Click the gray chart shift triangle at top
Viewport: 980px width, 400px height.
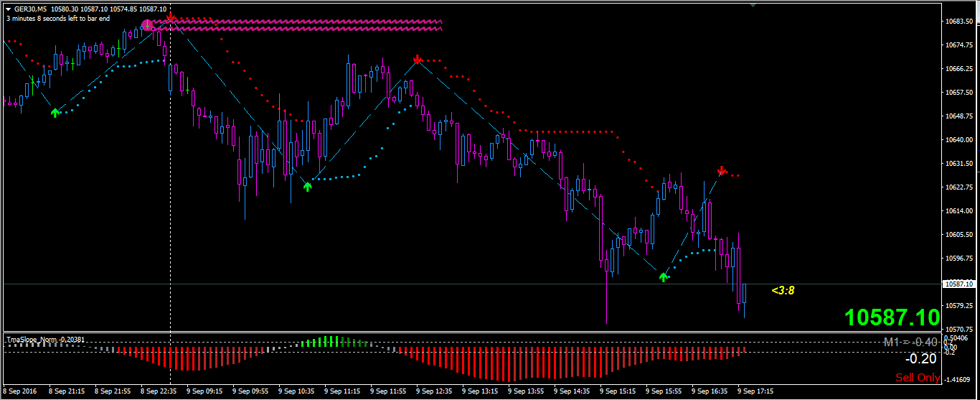click(753, 5)
